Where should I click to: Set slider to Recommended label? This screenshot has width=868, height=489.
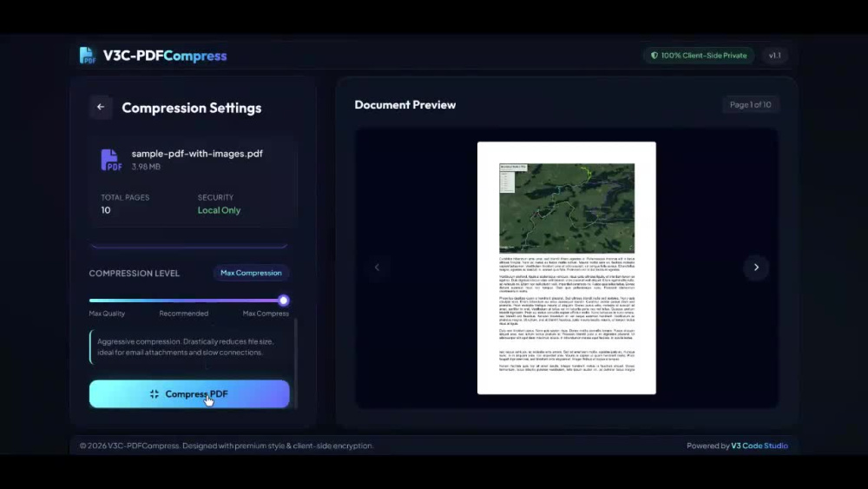coord(184,314)
